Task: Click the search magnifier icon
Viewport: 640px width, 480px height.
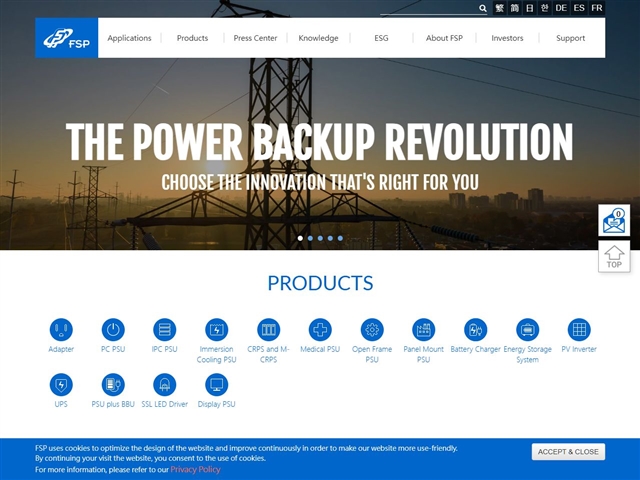Action: (482, 8)
